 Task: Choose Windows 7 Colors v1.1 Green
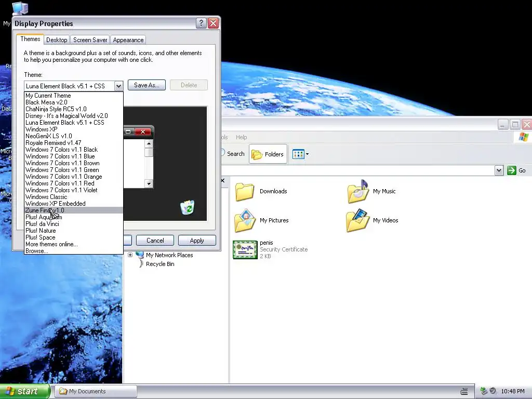[x=74, y=170]
